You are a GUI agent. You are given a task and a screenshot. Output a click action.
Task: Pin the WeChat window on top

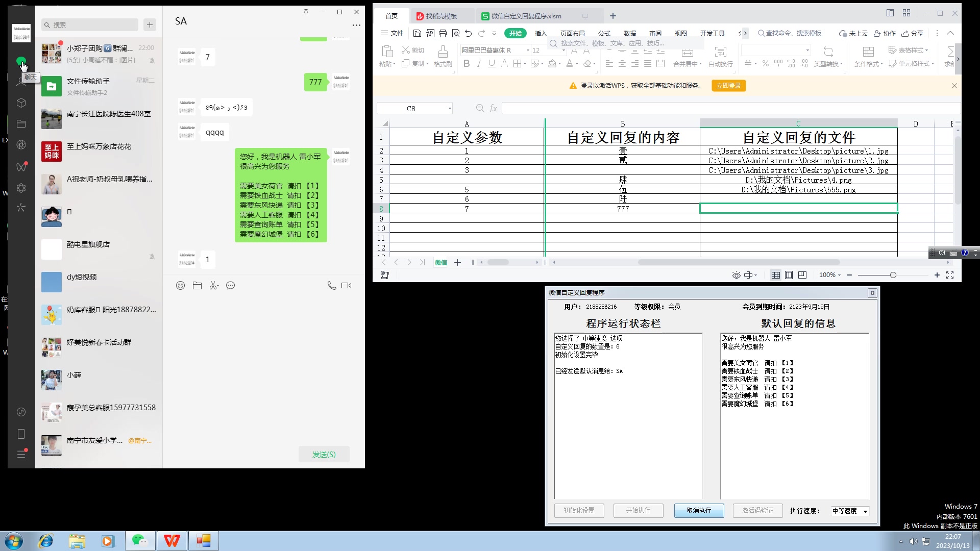[306, 12]
